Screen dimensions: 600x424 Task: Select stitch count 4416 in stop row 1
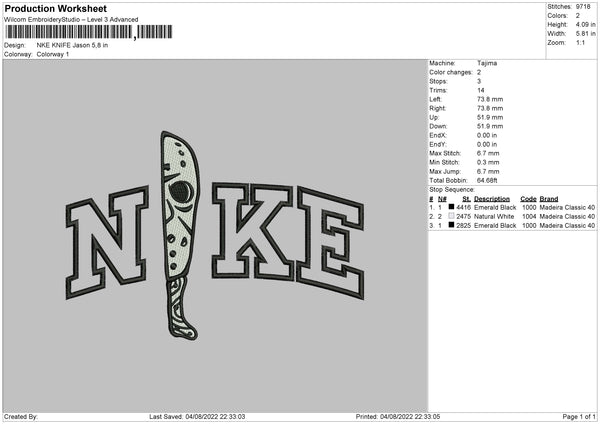pos(463,207)
